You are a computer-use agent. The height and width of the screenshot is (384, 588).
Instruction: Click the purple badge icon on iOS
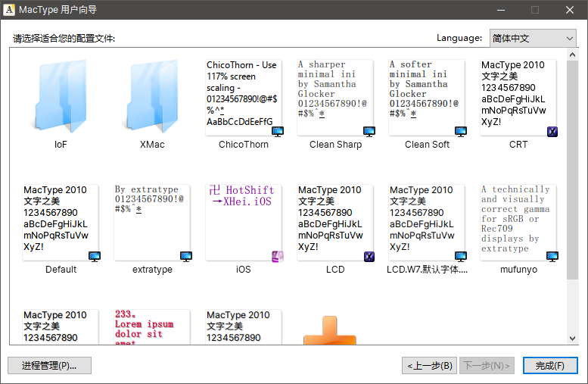tap(278, 256)
